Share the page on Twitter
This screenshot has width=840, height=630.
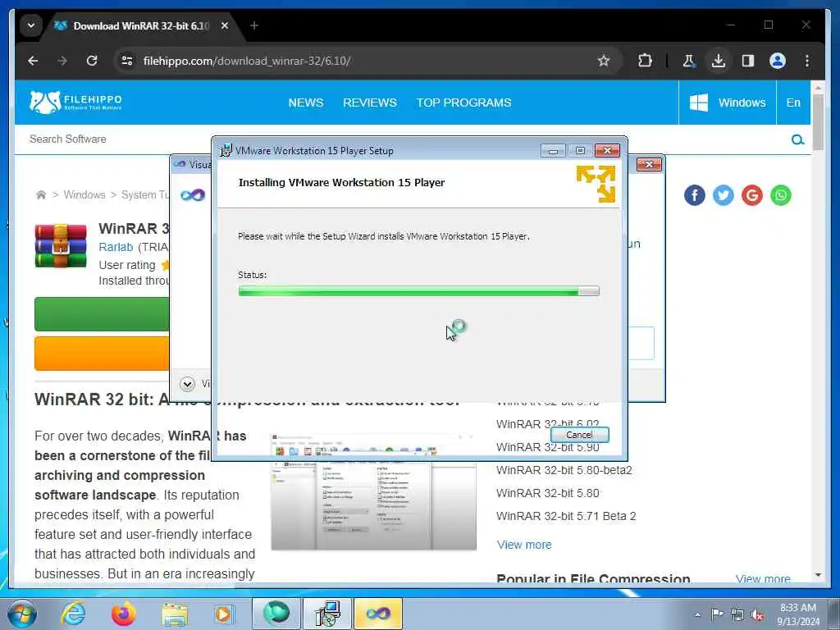724,195
